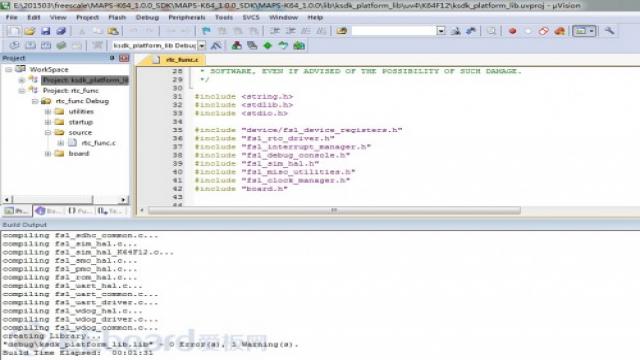The image size is (640, 360).
Task: Open the Peripherals menu
Action: point(187,18)
